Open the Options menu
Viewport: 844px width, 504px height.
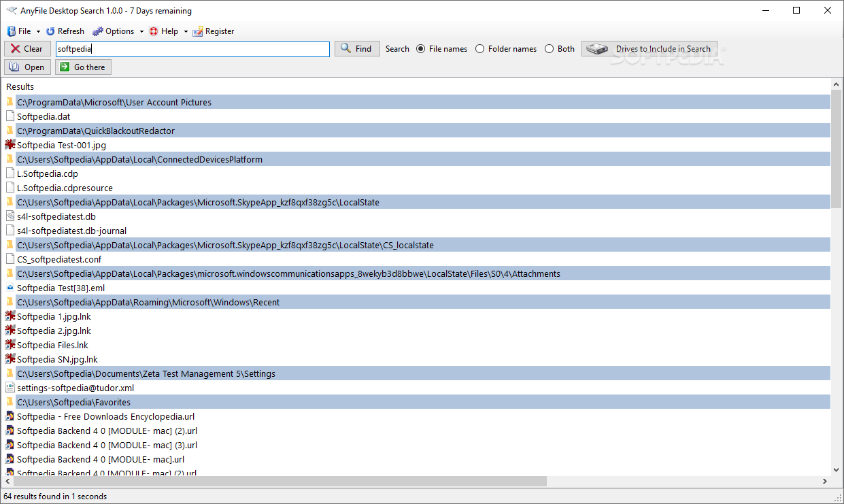click(114, 31)
